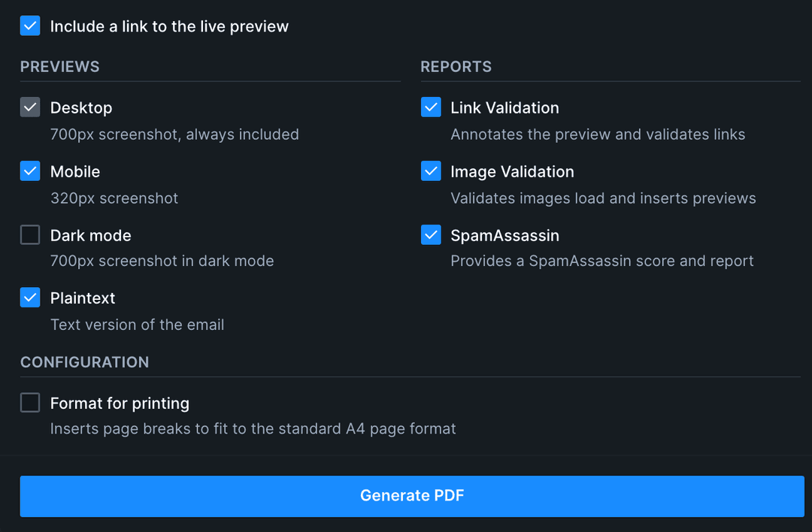Click the Mobile option label
Screen dimensions: 812x532
click(x=75, y=171)
